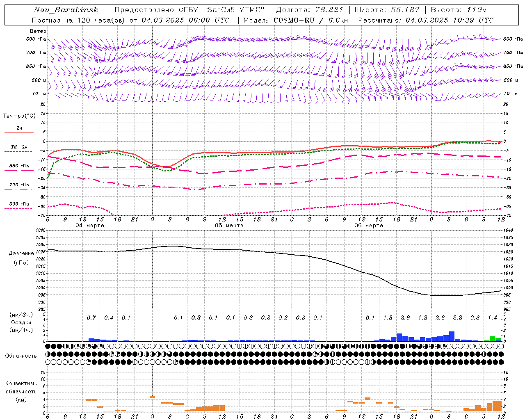Select the provider text ФГБУ "ЗапСиб УГМС"
The image size is (525, 420).
pos(222,10)
